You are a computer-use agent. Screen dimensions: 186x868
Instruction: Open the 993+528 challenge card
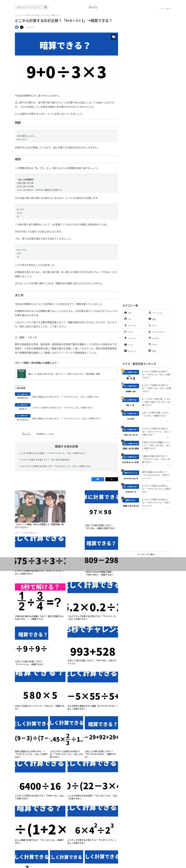(93, 646)
